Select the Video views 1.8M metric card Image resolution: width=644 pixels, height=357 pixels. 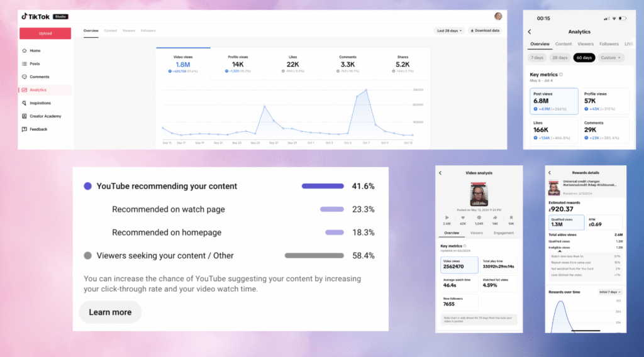(x=183, y=64)
